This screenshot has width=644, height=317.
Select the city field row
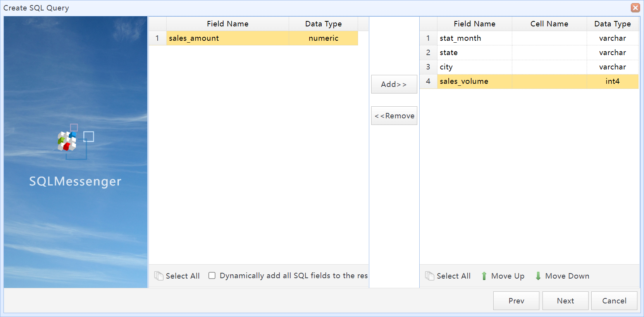pos(474,67)
